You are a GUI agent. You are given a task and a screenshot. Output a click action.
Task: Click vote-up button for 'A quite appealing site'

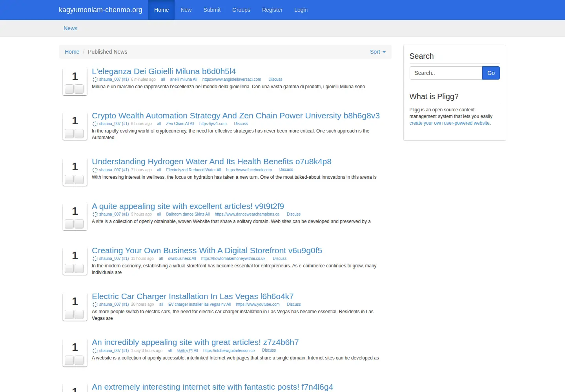(x=69, y=224)
